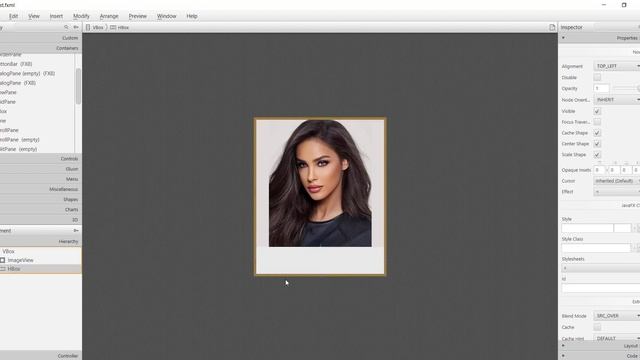640x360 pixels.
Task: Expand the Shapes library section
Action: pyautogui.click(x=40, y=200)
